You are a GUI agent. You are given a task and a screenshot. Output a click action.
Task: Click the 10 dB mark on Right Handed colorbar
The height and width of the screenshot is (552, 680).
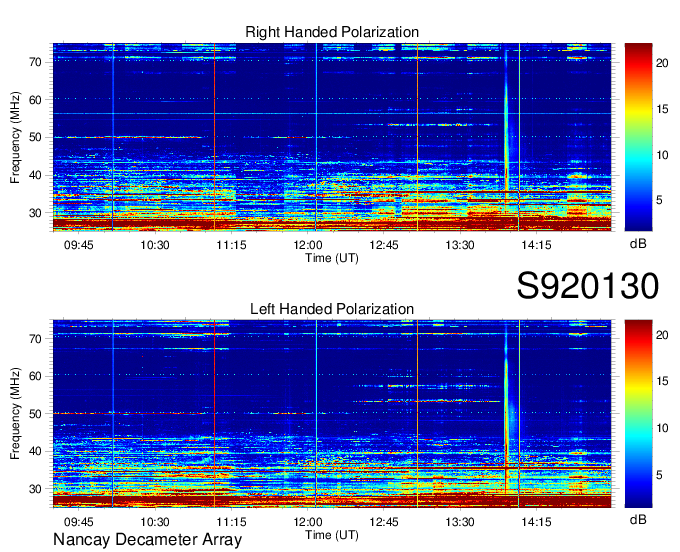coord(662,155)
